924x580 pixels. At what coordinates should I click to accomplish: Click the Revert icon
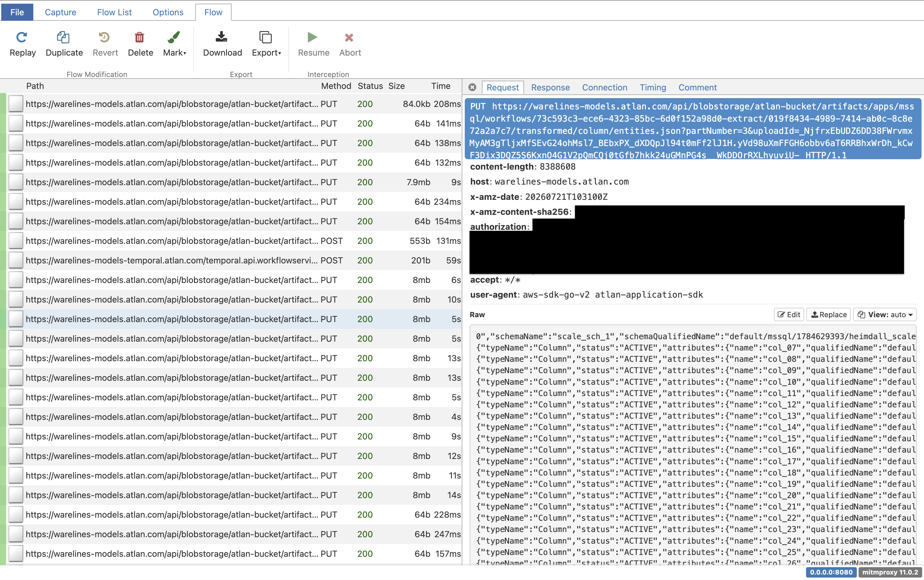click(x=104, y=37)
